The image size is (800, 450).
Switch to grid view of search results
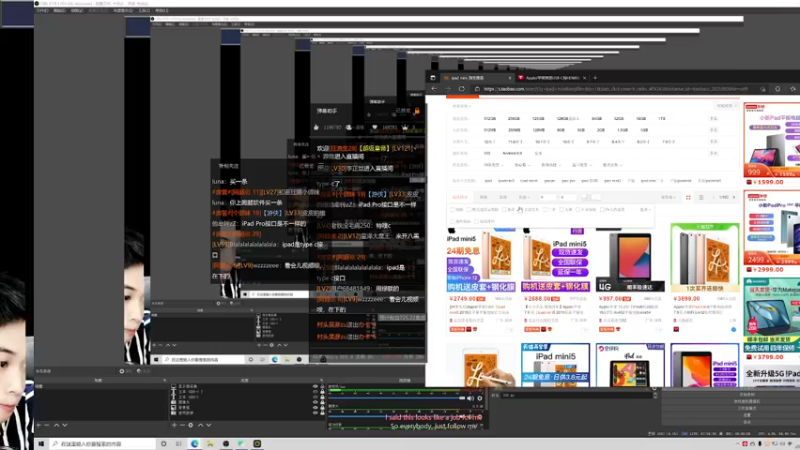(688, 197)
